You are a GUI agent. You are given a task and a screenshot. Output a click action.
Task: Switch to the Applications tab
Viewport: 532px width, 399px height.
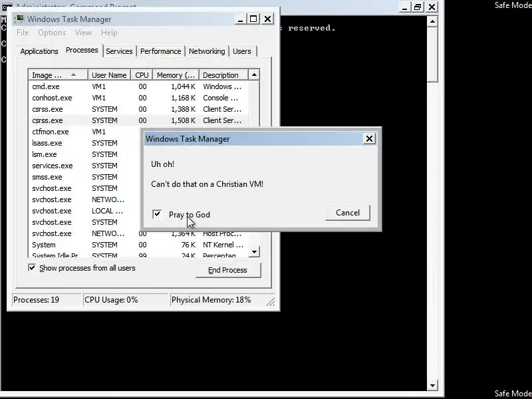point(39,51)
